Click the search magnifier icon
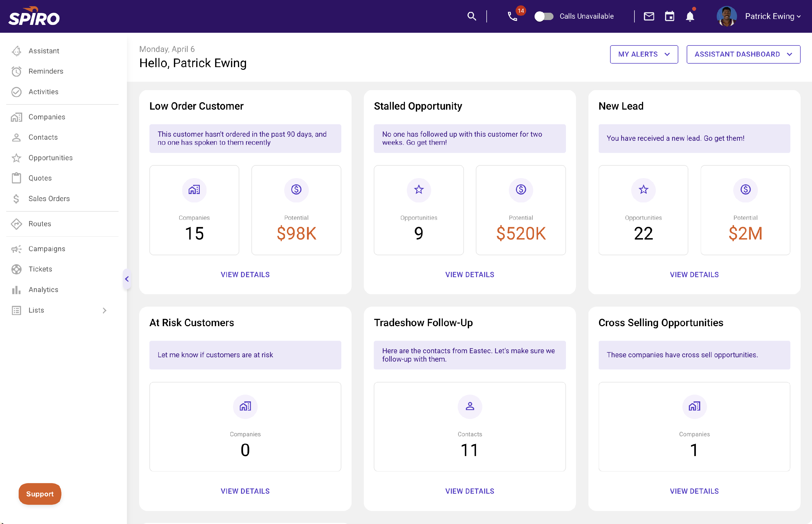This screenshot has width=812, height=524. [x=471, y=16]
